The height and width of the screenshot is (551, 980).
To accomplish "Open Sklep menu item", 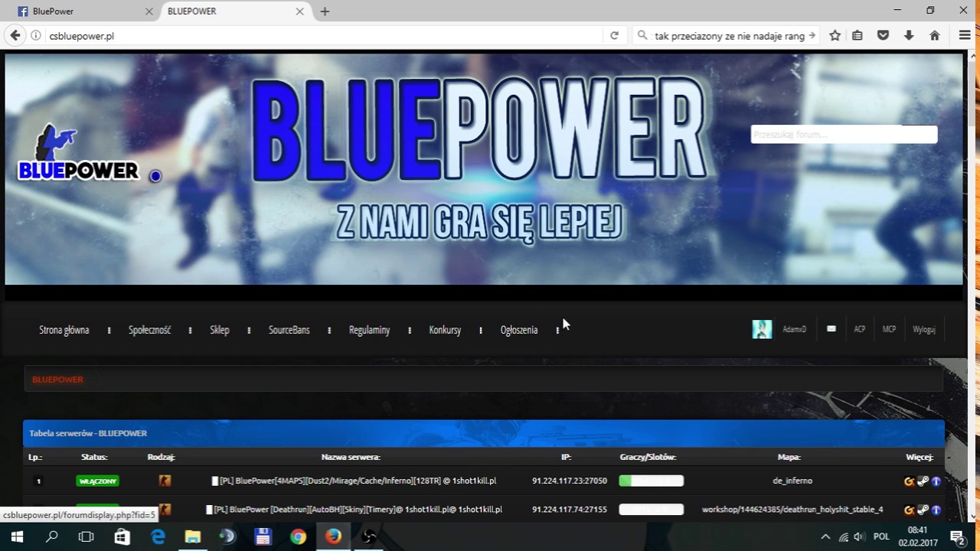I will click(220, 330).
